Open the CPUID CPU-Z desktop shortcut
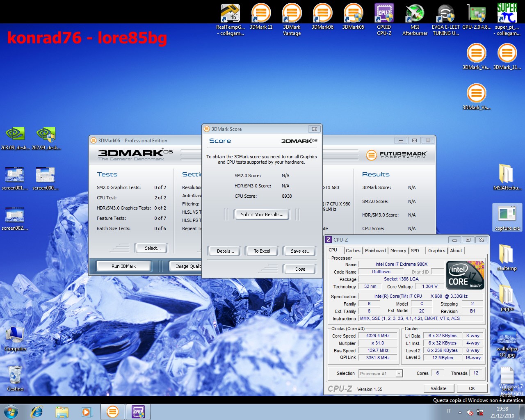 click(384, 20)
